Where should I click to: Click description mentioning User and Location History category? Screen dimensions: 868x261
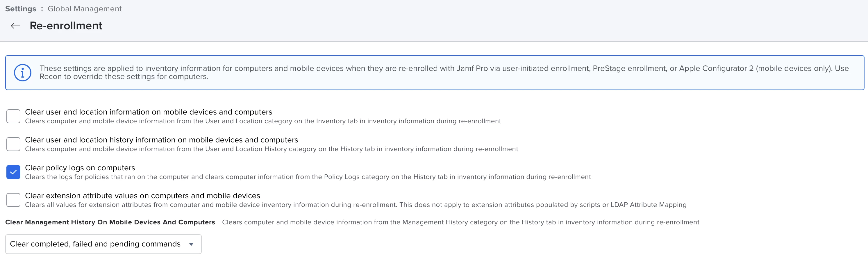click(272, 149)
